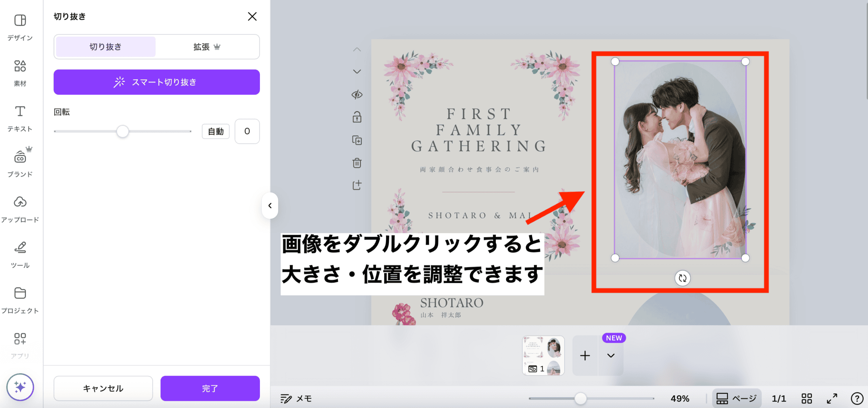Screen dimensions: 868x408
Task: Collapse the side panel with arrow handle
Action: 270,206
